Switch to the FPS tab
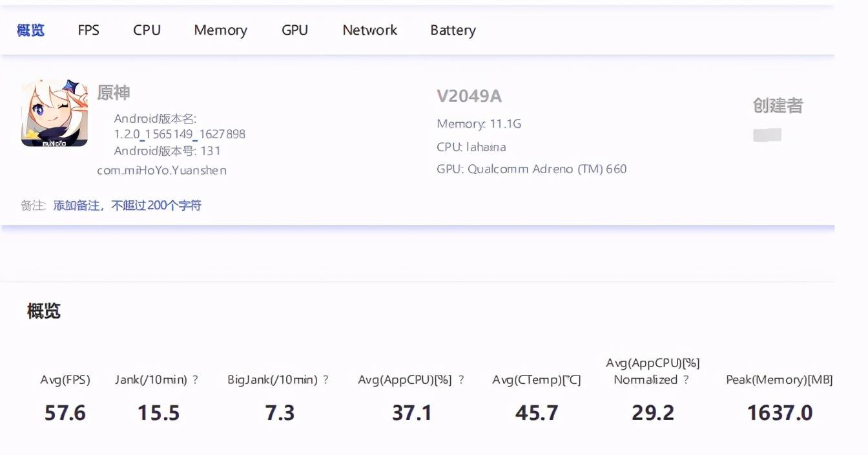Screen dimensions: 868x455 (x=88, y=30)
